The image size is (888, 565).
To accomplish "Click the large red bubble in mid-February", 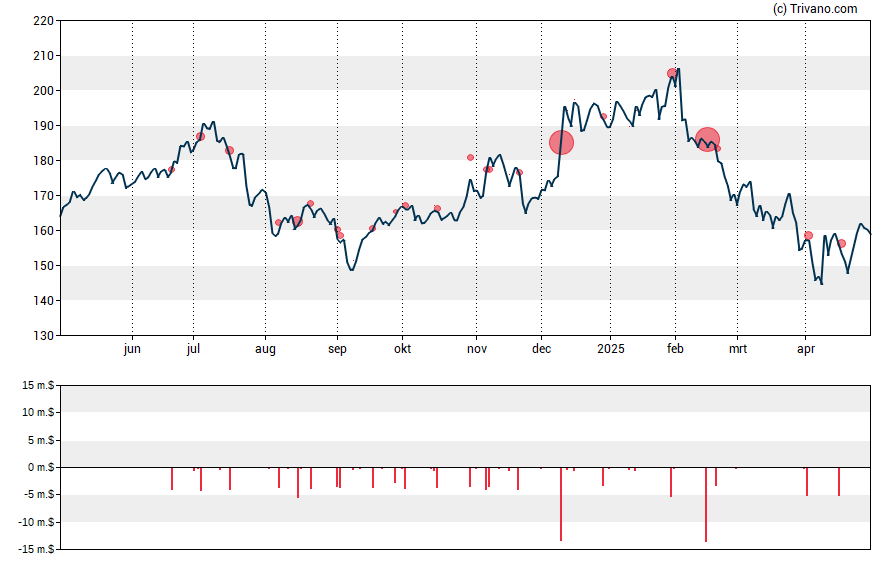I will pos(707,139).
